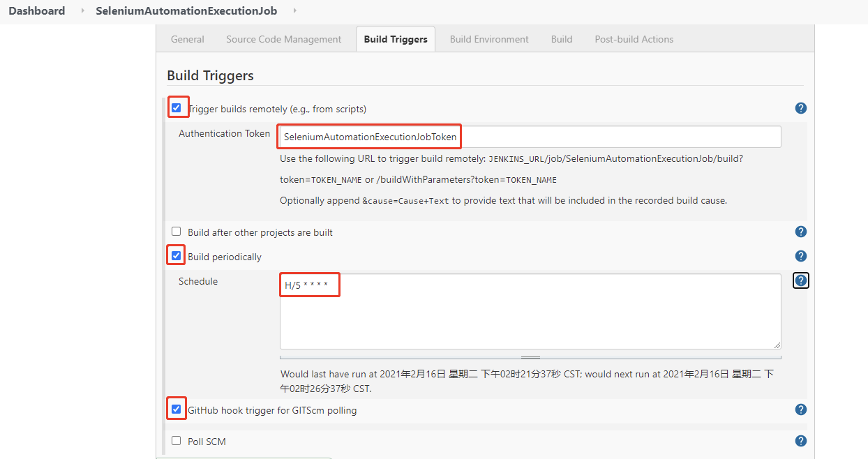Open SeleniumAutomationExecutionJob breadcrumb link
Image resolution: width=868 pixels, height=459 pixels.
coord(186,10)
